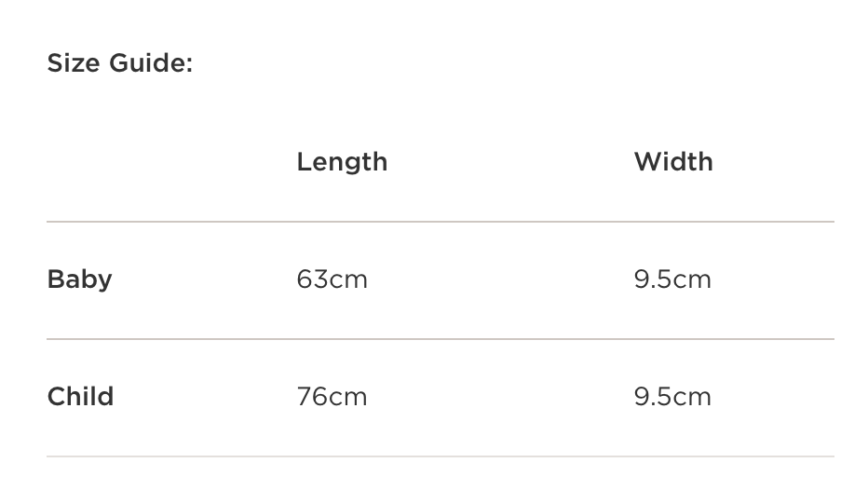Click the divider line below the Child row
The height and width of the screenshot is (490, 868).
[440, 456]
